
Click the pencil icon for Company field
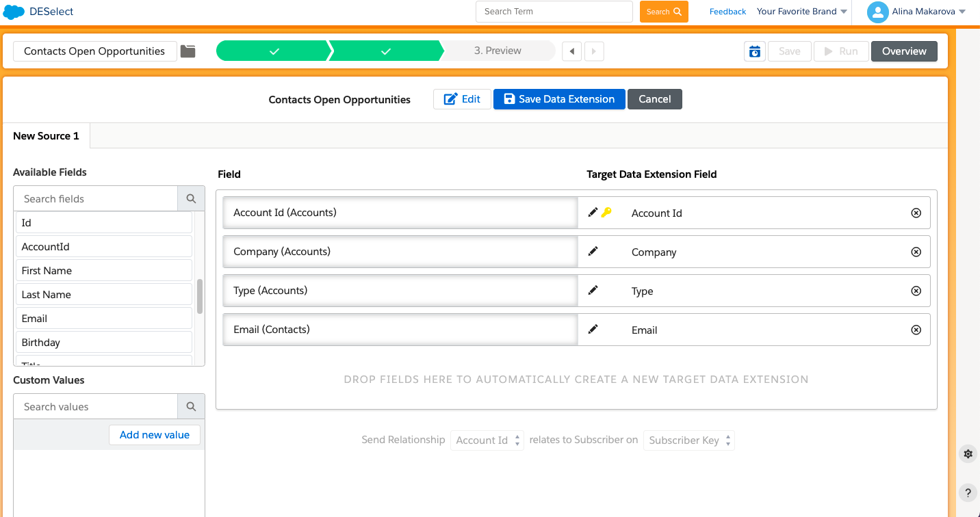(x=593, y=252)
